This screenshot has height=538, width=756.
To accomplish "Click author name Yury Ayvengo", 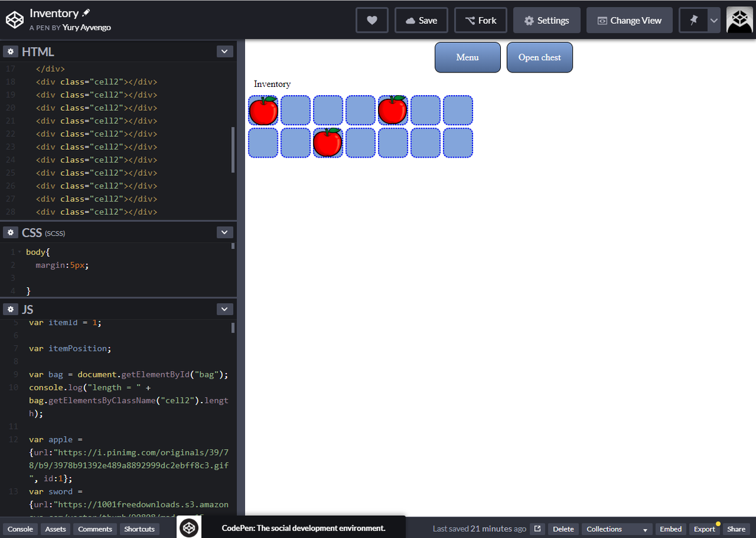I will point(87,28).
